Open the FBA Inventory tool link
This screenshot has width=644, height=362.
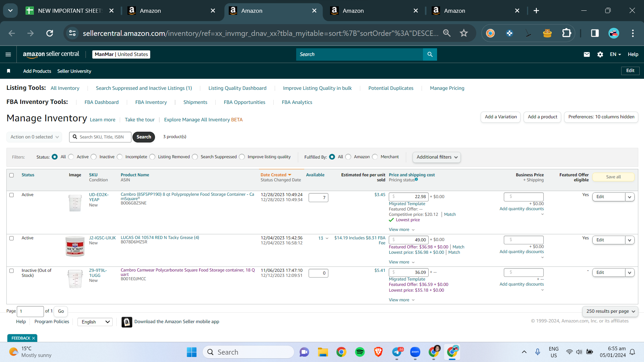tap(151, 102)
